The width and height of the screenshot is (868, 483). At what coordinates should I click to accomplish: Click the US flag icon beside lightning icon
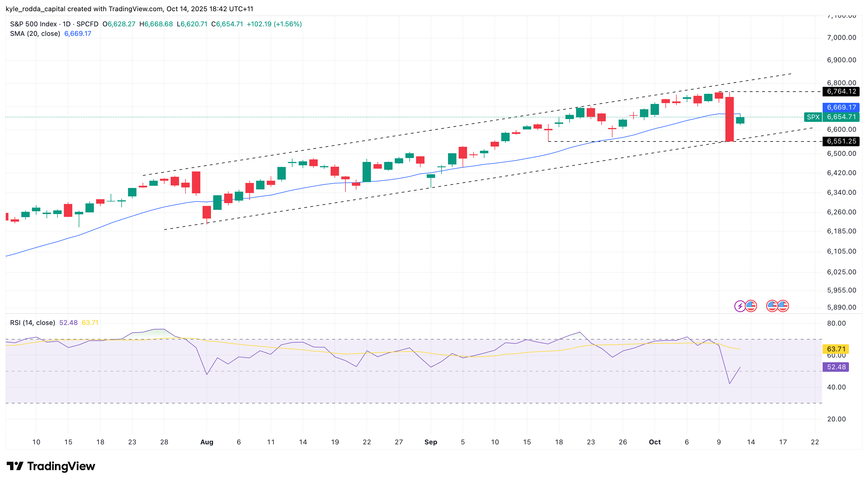[751, 306]
